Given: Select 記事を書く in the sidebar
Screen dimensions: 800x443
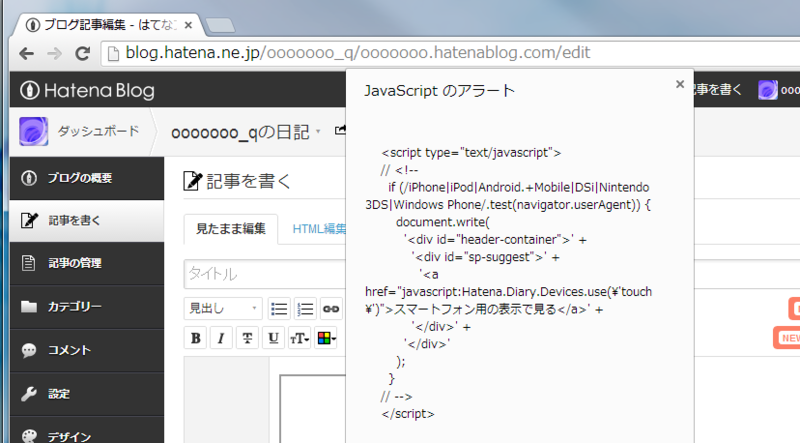Looking at the screenshot, I should click(x=87, y=220).
